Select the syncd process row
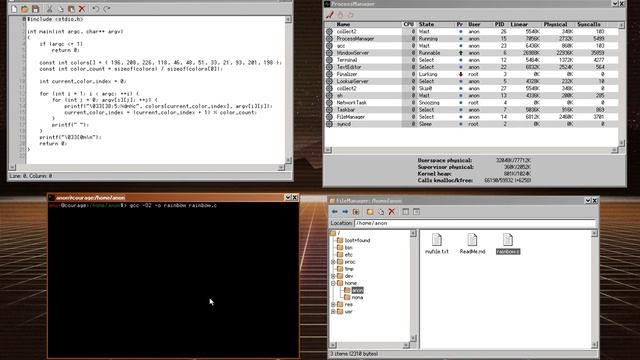This screenshot has width=640, height=360. click(472, 124)
